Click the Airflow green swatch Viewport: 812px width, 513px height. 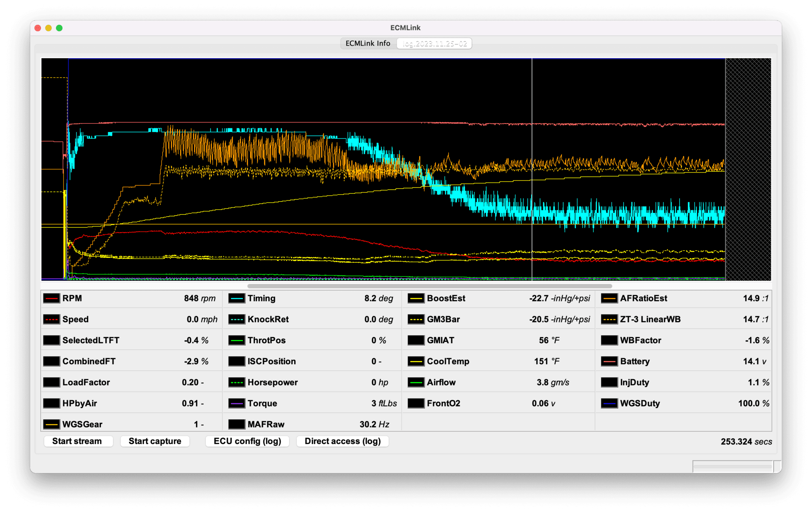click(x=416, y=383)
